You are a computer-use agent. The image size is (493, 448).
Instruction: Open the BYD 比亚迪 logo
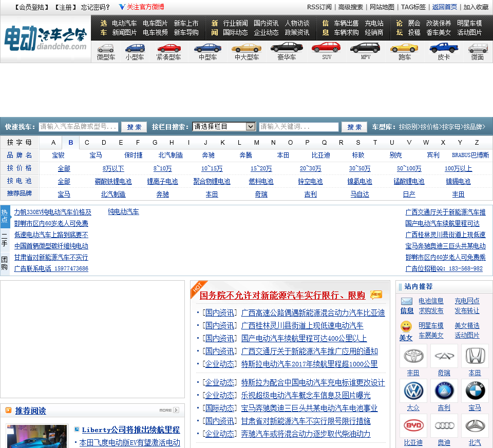point(413,426)
